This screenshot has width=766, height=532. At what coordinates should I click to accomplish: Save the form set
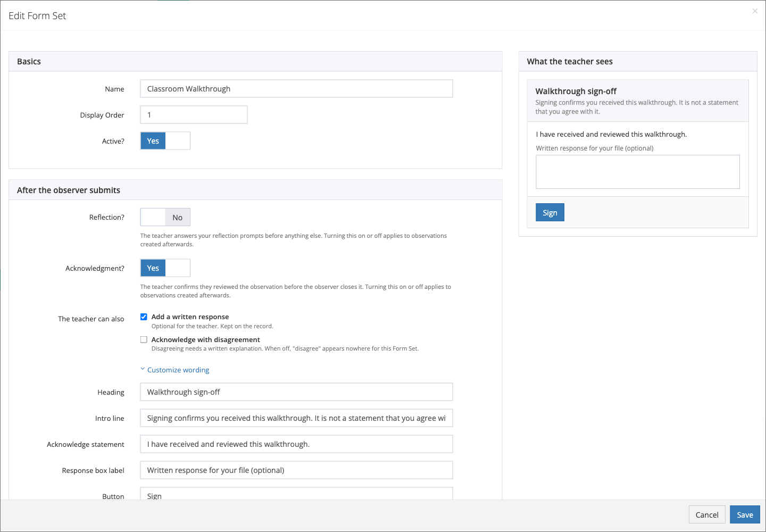[745, 515]
